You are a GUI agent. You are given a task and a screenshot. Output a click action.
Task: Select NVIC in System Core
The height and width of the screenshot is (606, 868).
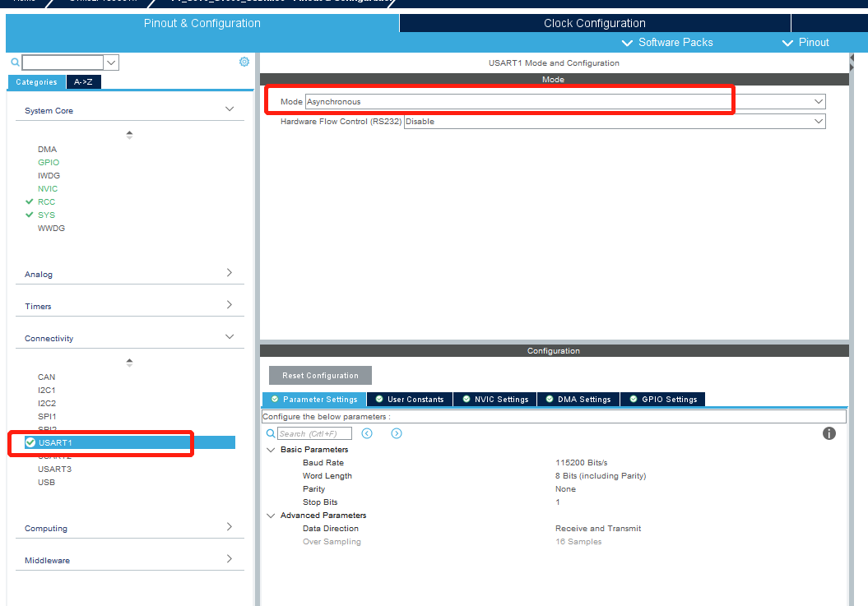(x=48, y=189)
